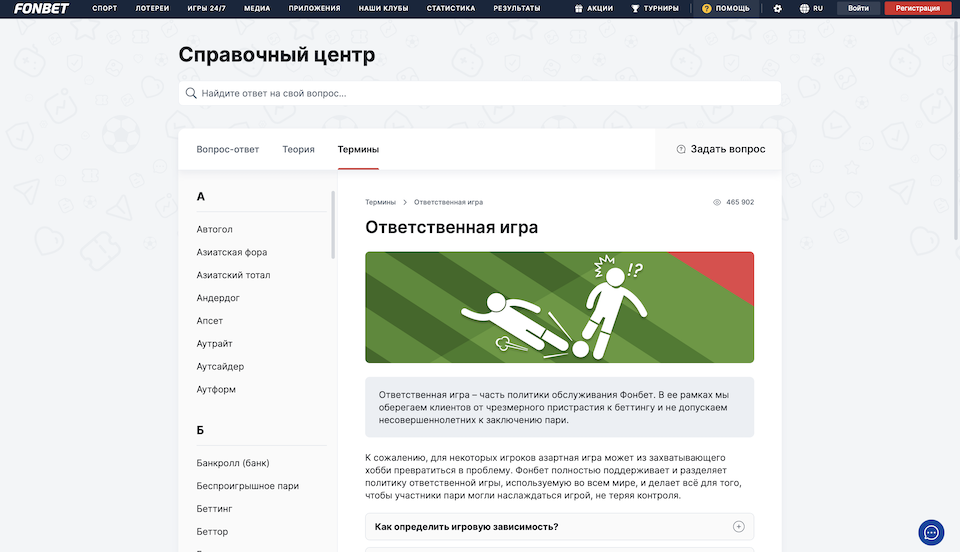The image size is (960, 552).
Task: Click the gift icon next to Акции
Action: click(579, 9)
